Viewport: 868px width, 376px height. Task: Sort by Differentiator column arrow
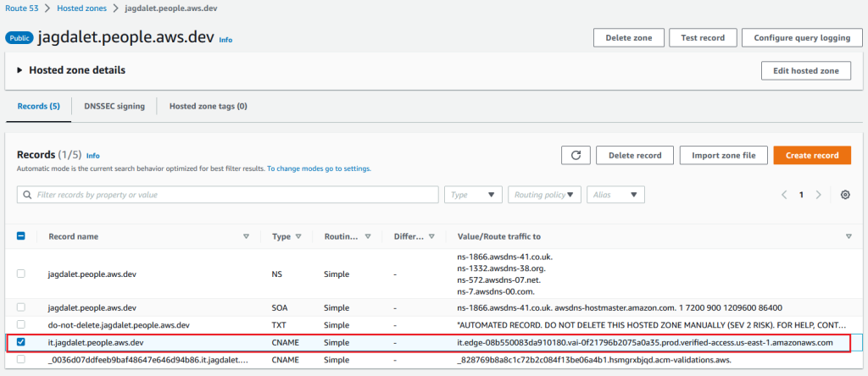coord(431,236)
